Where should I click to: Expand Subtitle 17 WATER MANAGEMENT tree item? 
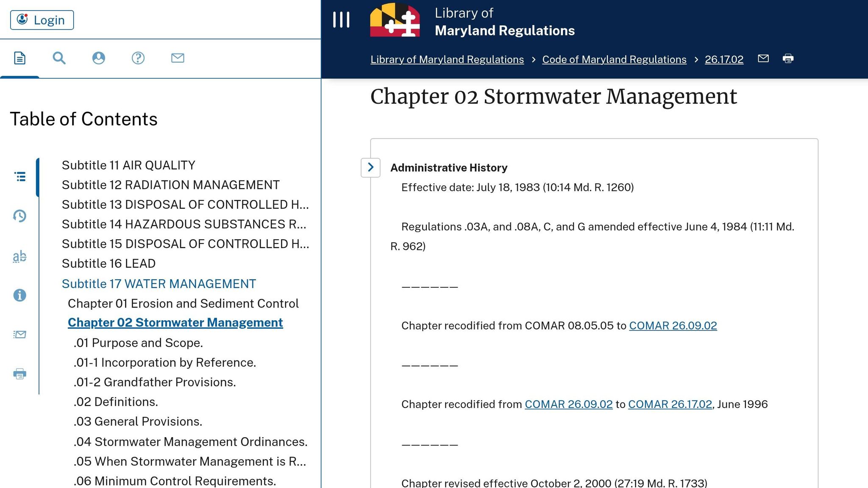pyautogui.click(x=159, y=284)
